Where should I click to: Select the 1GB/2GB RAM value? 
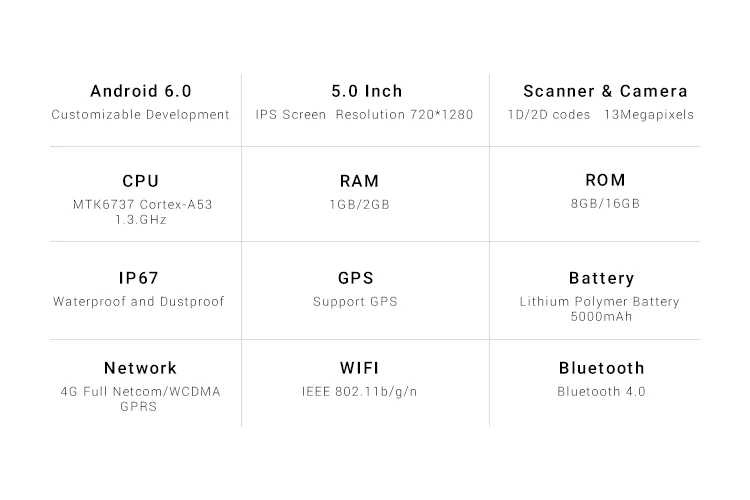pos(359,205)
